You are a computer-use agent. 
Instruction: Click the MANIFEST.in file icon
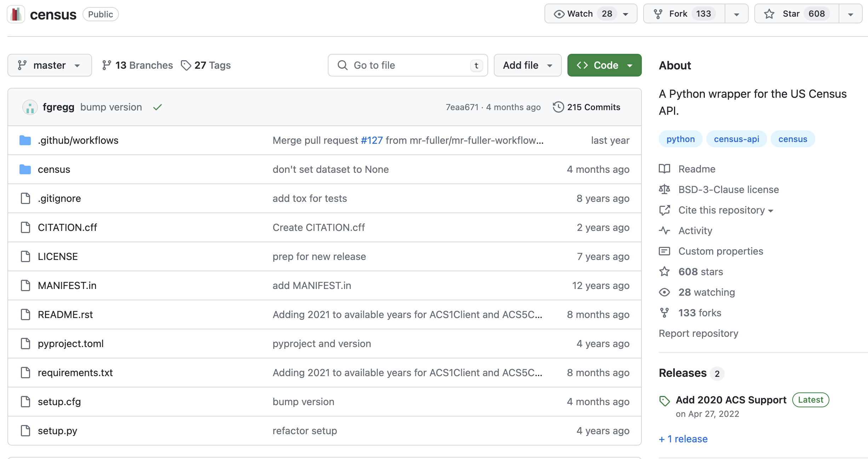tap(25, 285)
